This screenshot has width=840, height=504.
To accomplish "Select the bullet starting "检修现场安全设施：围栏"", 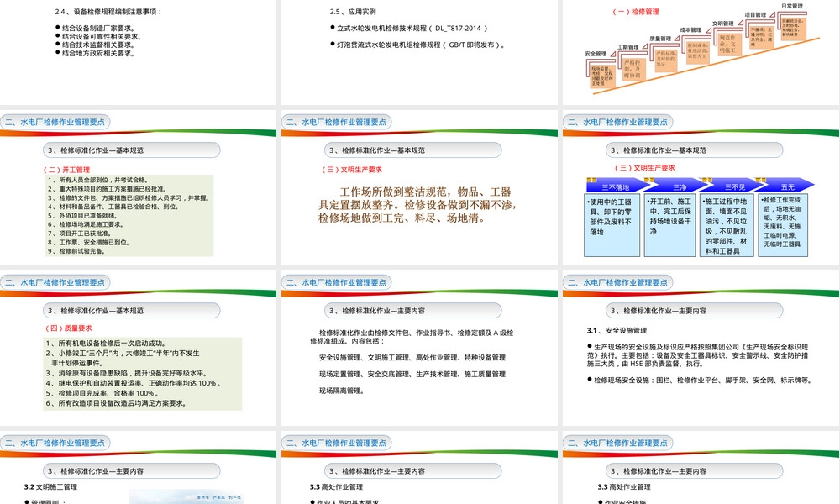I will click(701, 381).
